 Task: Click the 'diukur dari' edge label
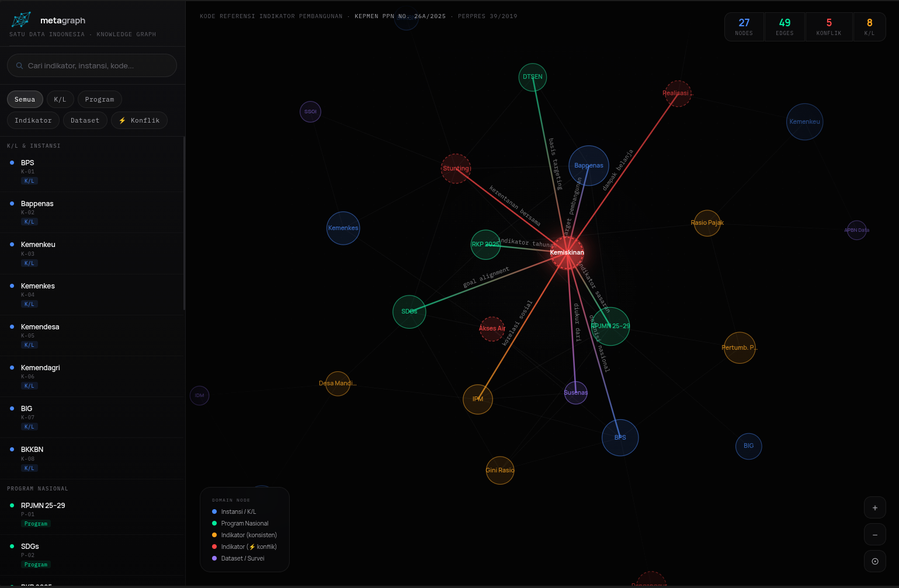pyautogui.click(x=577, y=322)
